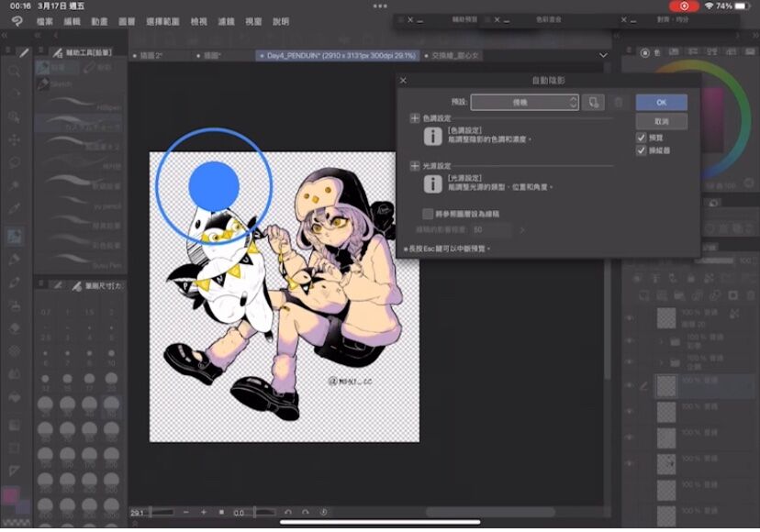The width and height of the screenshot is (760, 532).
Task: Open the 檔案 menu
Action: 45,22
